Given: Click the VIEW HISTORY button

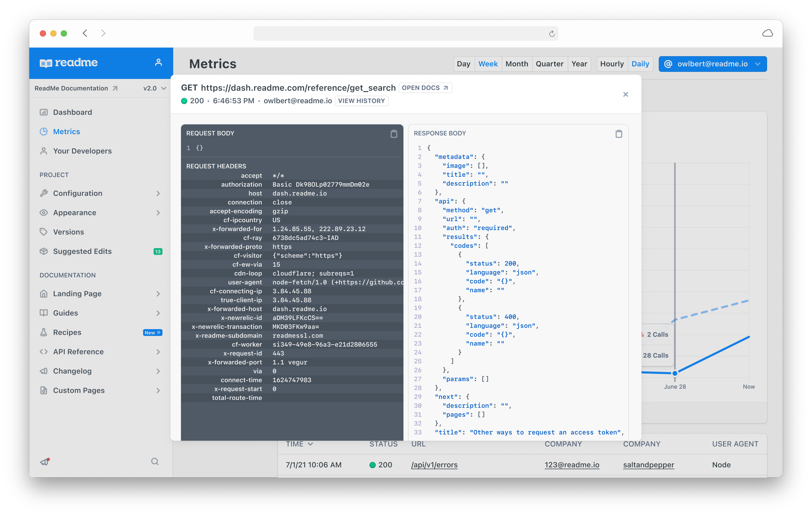Looking at the screenshot, I should 361,101.
